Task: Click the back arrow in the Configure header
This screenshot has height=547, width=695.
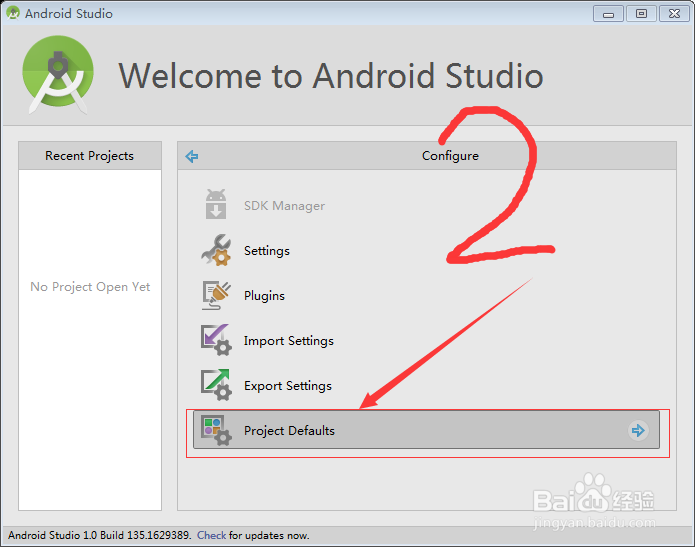Action: pos(191,156)
